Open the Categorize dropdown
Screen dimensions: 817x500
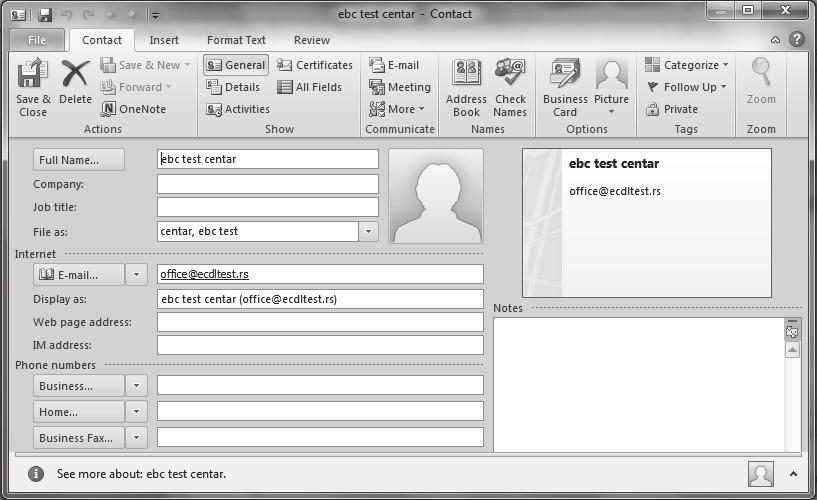[x=687, y=65]
